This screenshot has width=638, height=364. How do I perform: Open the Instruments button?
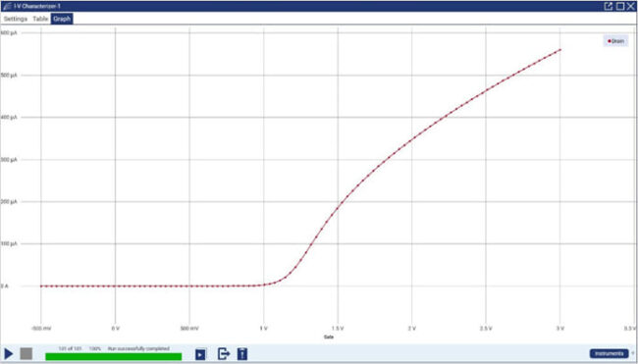(x=609, y=353)
